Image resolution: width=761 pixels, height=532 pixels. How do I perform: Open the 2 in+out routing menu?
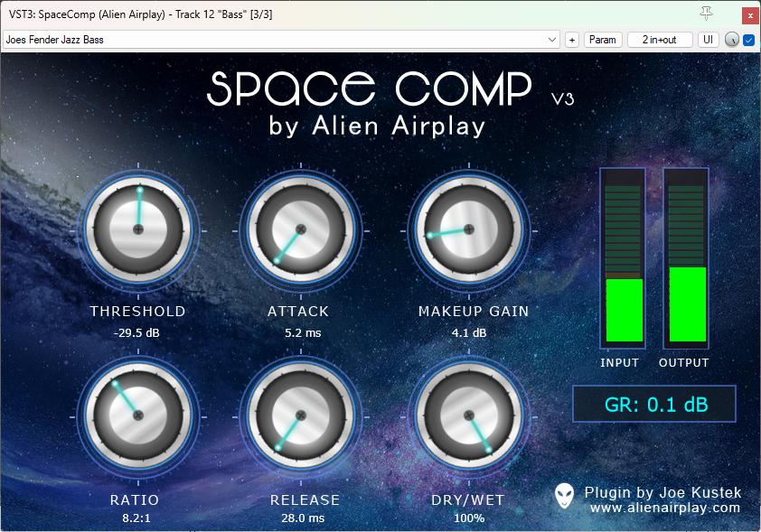pos(660,40)
